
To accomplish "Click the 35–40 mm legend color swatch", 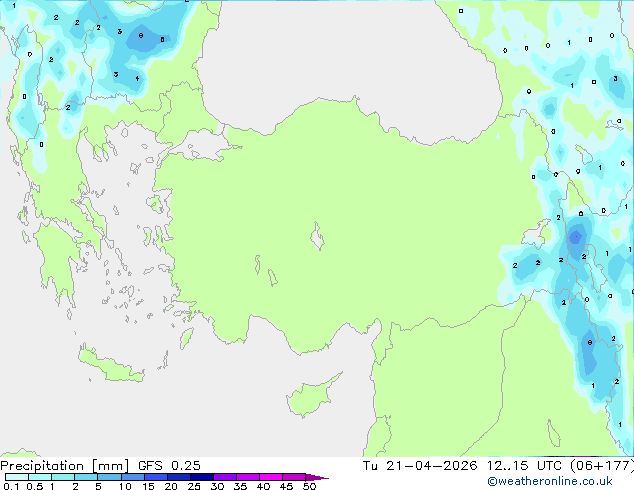I will click(248, 477).
